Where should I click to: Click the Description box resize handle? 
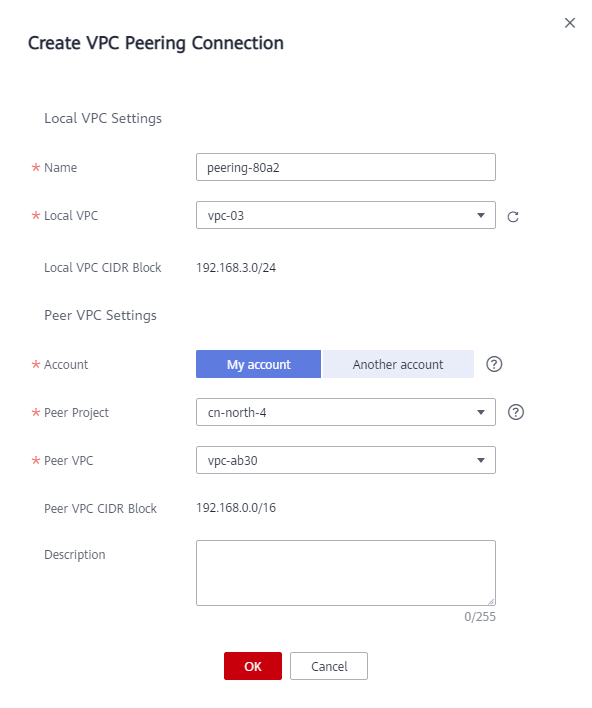[491, 601]
